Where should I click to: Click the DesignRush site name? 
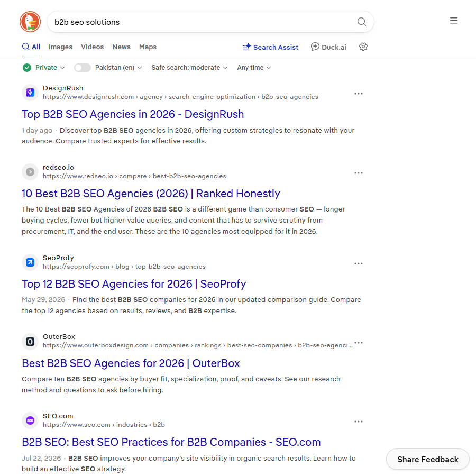[x=63, y=88]
